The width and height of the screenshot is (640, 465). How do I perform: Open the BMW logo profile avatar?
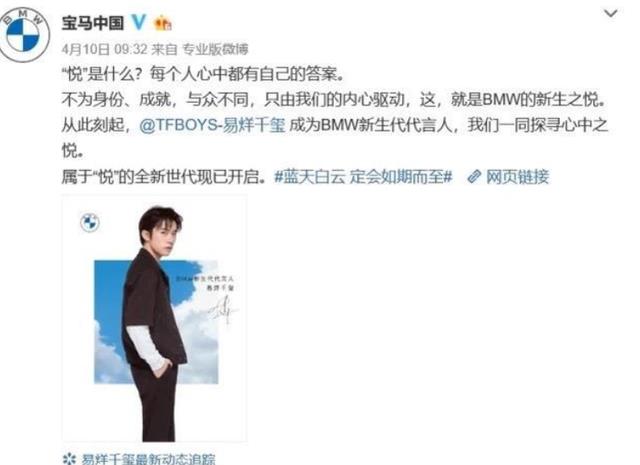pos(24,35)
